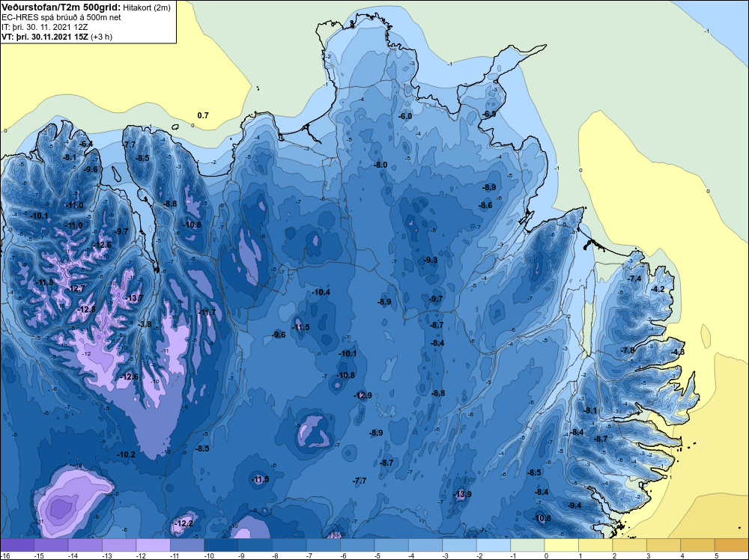749x560 pixels.
Task: Select the -11.7 temperature label
Action: (x=207, y=313)
